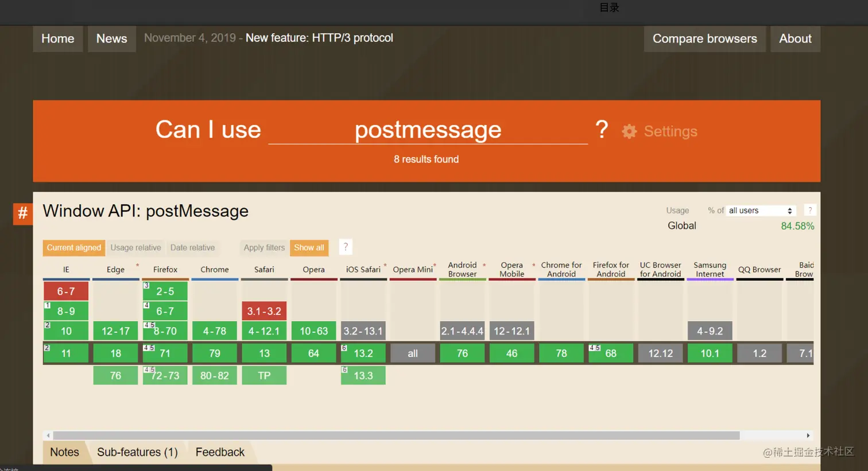The image size is (868, 471).
Task: Open the 'all users' usage dropdown
Action: [761, 211]
